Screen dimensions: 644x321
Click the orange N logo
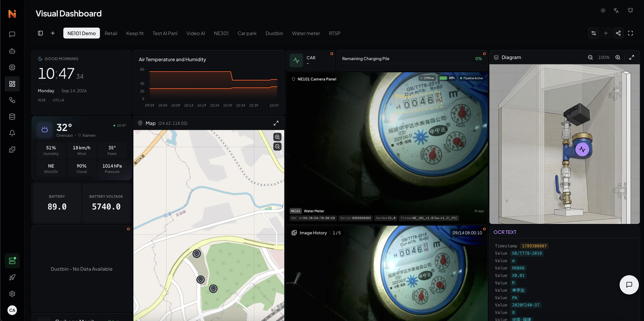[12, 13]
